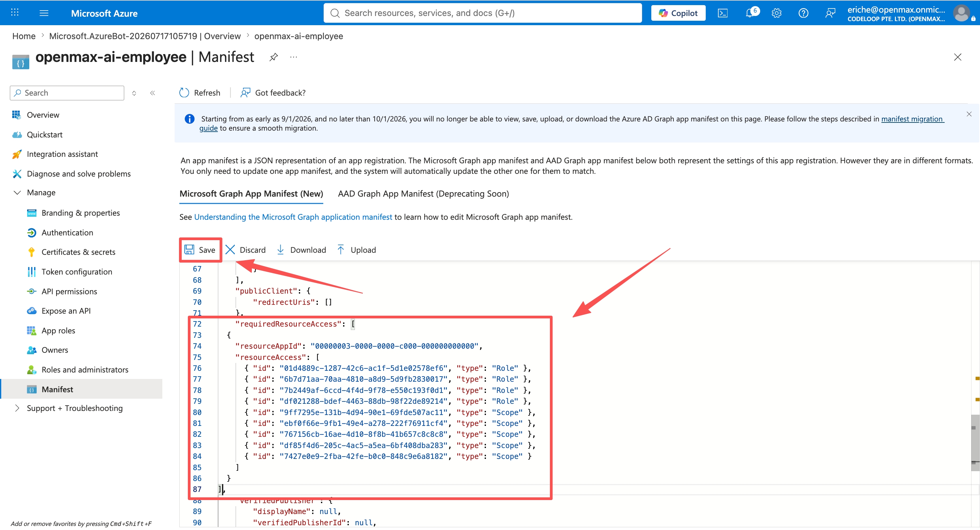Toggle sidebar expand/collapse all arrows

tap(134, 93)
